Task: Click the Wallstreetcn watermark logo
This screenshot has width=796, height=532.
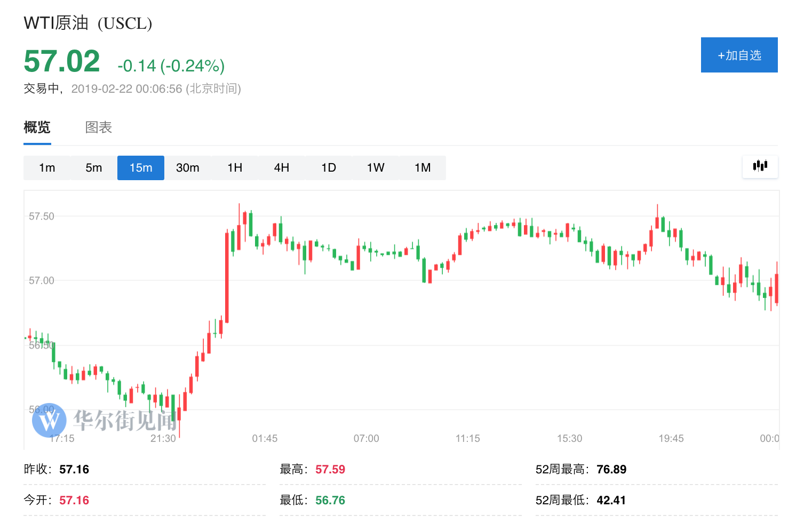Action: point(49,420)
